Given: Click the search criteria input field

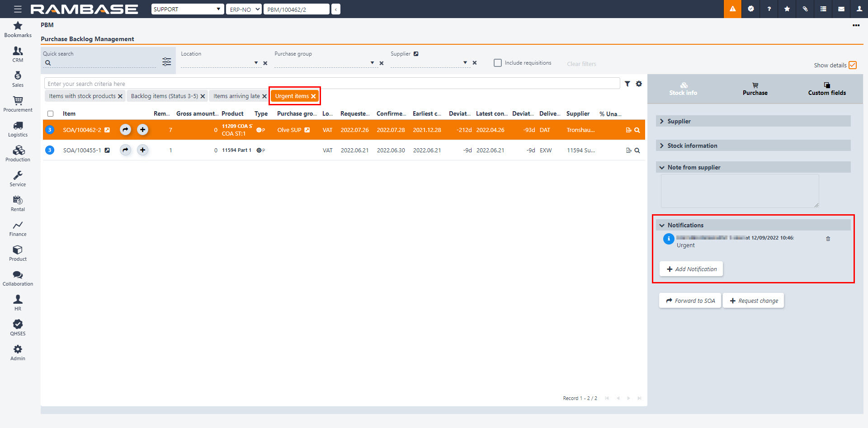Looking at the screenshot, I should point(332,84).
